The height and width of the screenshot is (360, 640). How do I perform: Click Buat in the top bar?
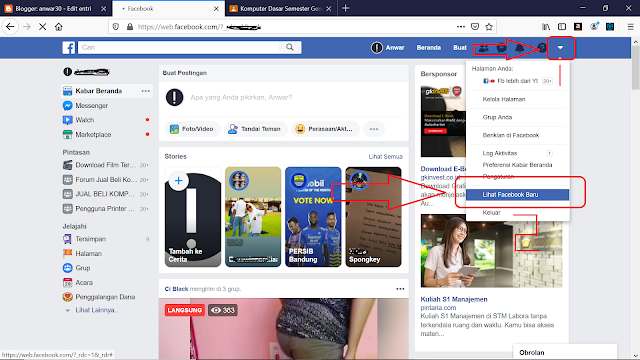tap(460, 48)
